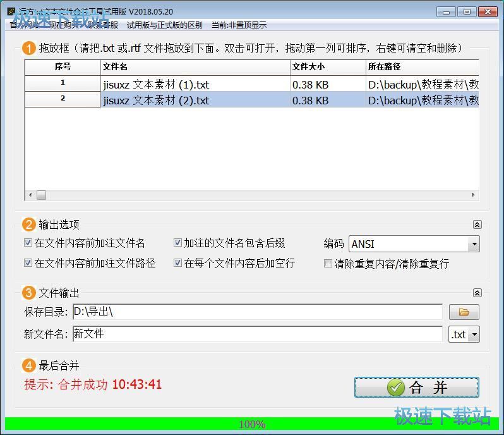Collapse the 输出选项 section with its chevron

pyautogui.click(x=477, y=224)
